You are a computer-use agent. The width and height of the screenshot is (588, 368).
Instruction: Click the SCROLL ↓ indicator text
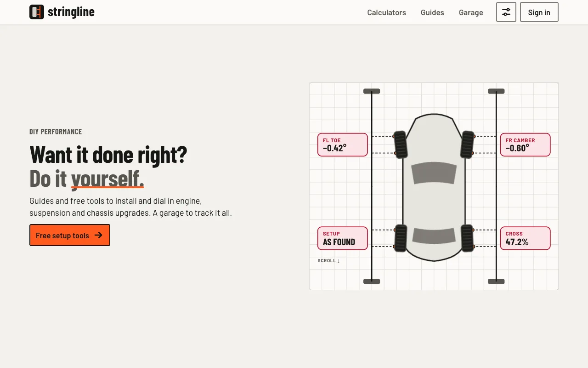pyautogui.click(x=328, y=261)
